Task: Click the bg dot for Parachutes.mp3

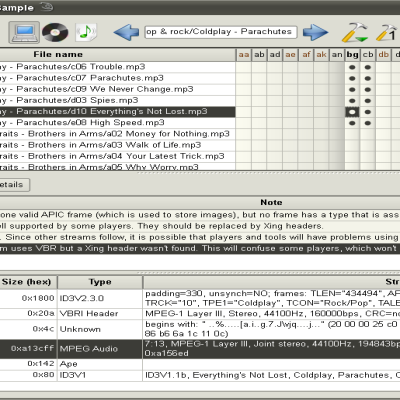Action: 352,79
